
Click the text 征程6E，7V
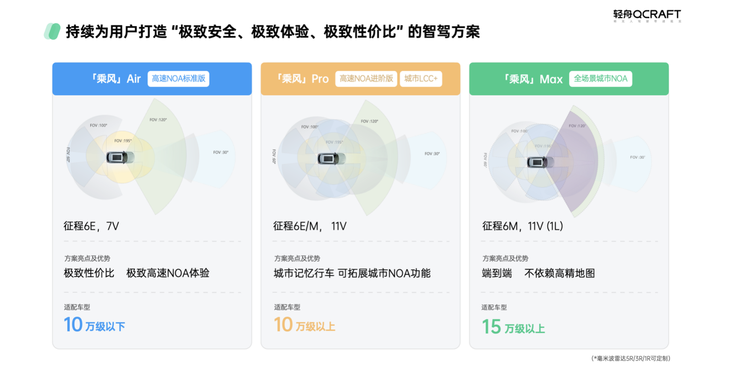[92, 226]
